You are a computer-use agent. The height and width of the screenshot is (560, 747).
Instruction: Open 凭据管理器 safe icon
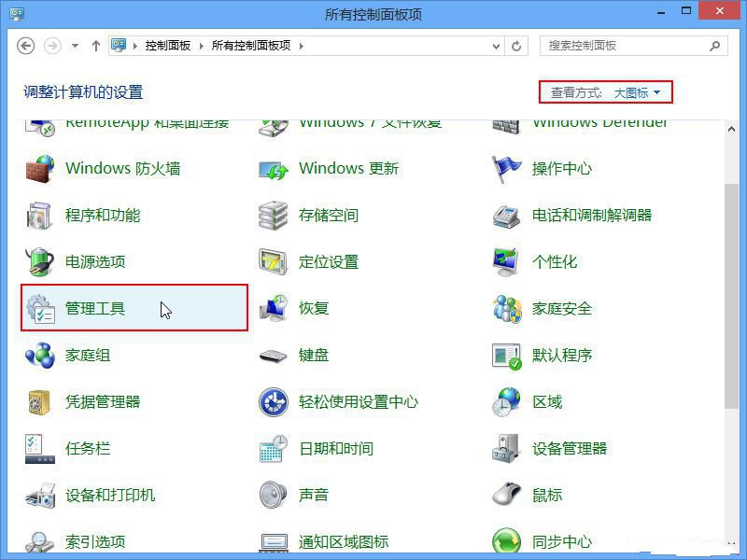(x=39, y=402)
